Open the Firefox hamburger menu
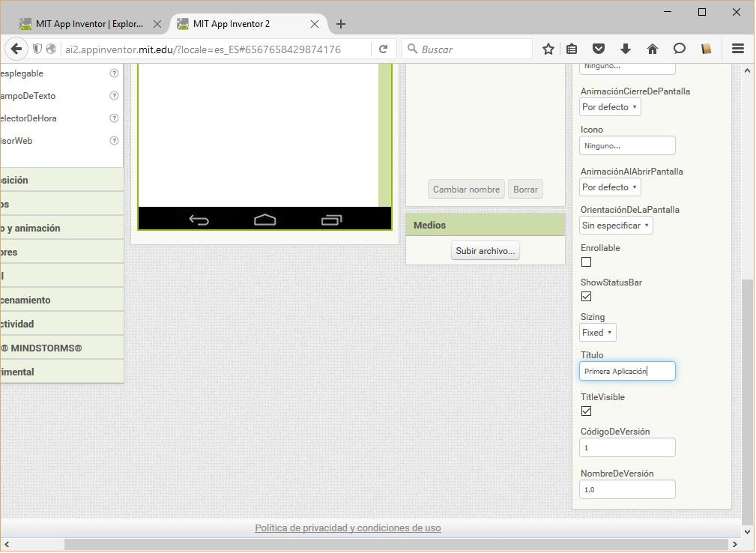This screenshot has height=553, width=756. [737, 49]
